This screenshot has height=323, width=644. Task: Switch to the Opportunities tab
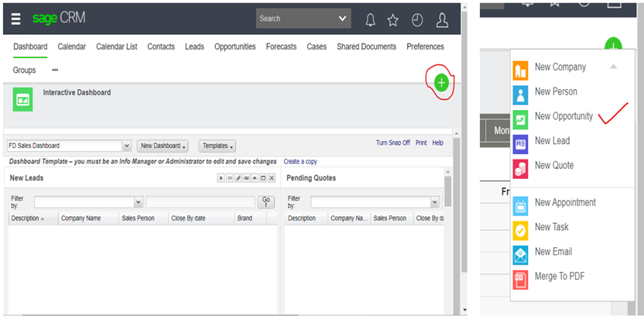tap(235, 46)
